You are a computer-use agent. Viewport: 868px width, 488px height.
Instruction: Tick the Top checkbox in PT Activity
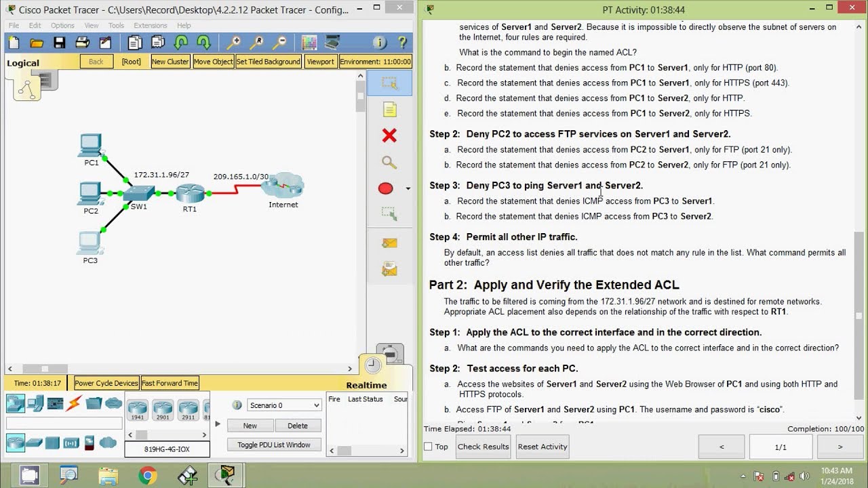428,447
